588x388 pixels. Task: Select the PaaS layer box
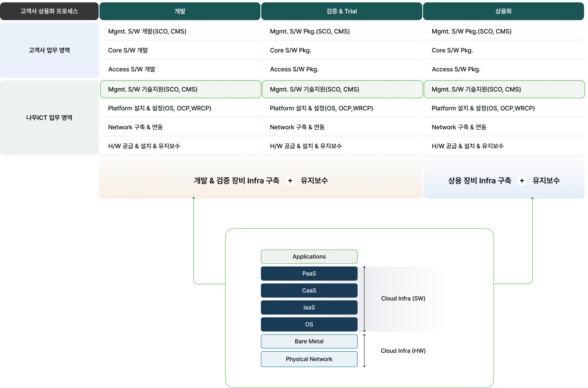pyautogui.click(x=309, y=274)
